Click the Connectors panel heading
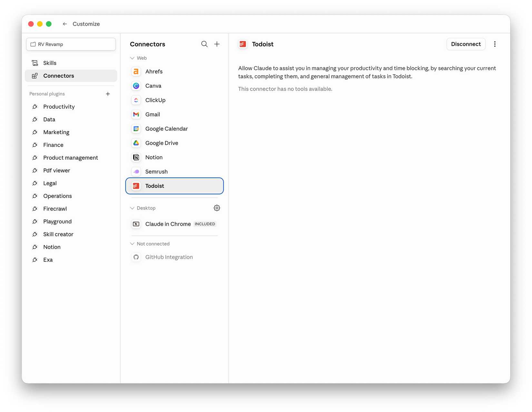 (x=147, y=44)
